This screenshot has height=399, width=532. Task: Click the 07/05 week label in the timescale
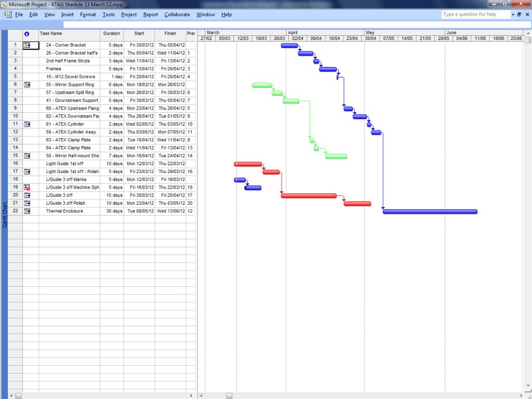pos(389,38)
